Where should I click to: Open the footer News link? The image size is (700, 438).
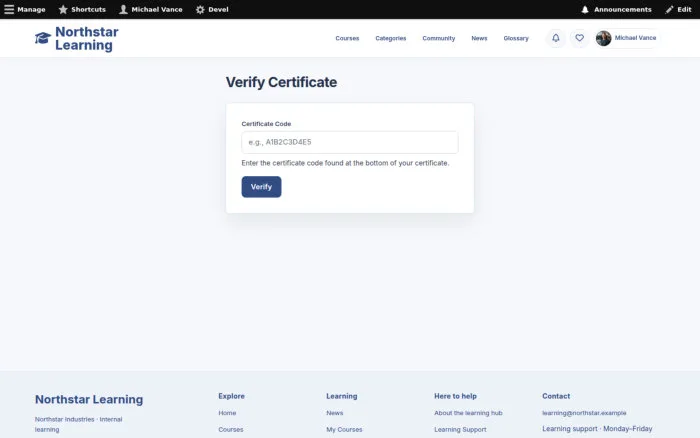tap(335, 413)
